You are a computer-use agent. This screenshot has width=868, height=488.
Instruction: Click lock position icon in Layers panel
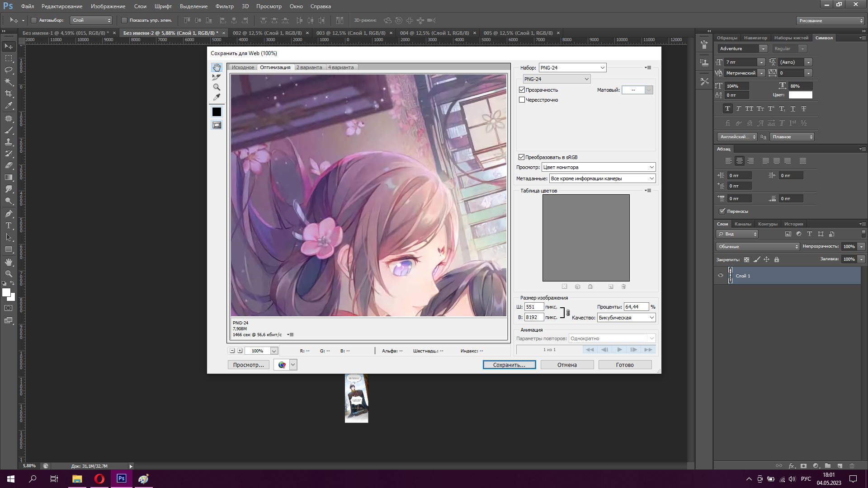coord(766,259)
